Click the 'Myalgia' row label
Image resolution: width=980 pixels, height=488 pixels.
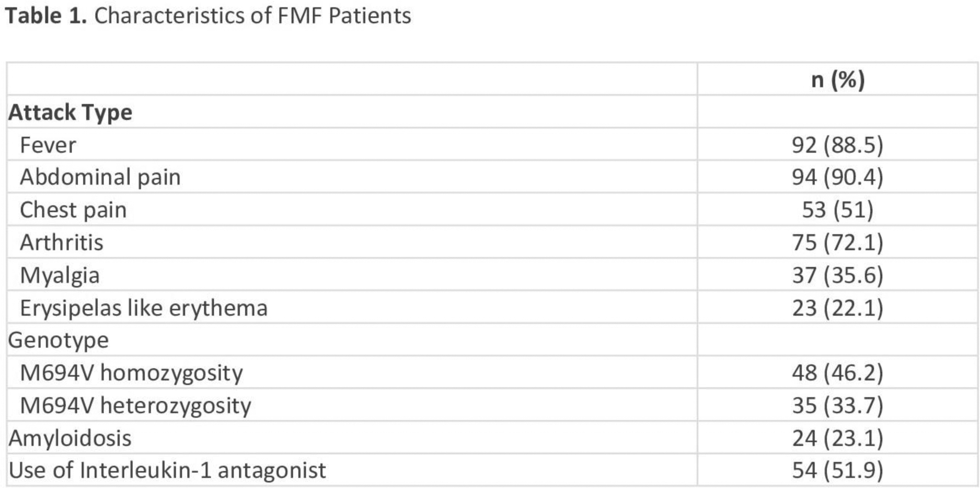tap(60, 276)
